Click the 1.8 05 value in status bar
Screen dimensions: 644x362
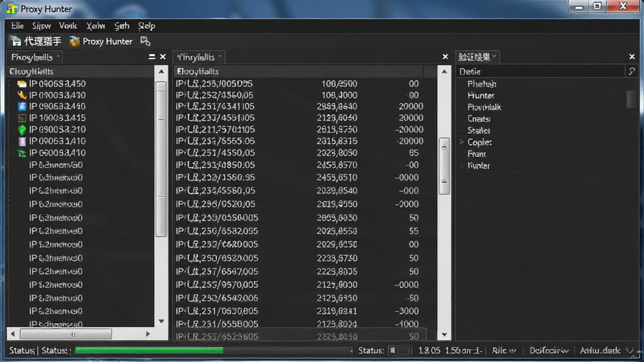click(429, 351)
